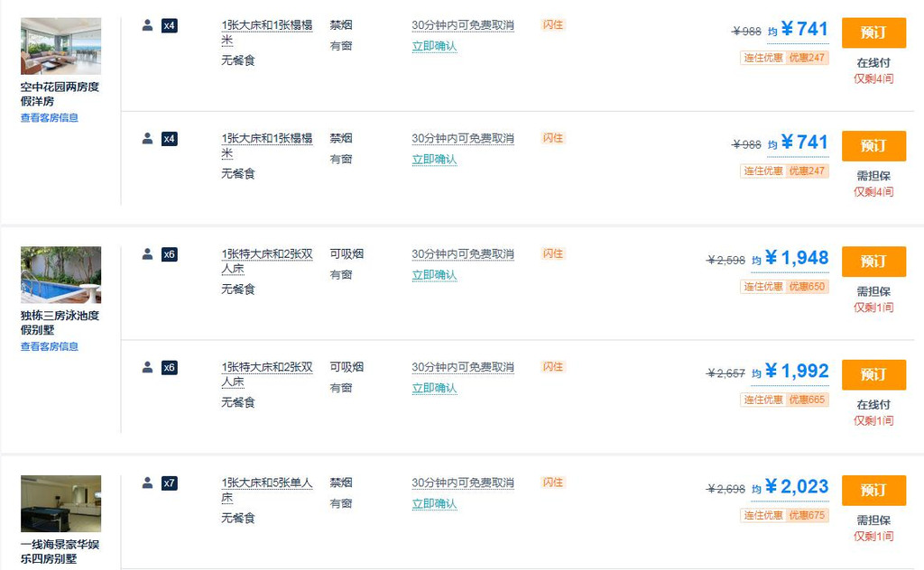Click 连住优惠 优惠650 discount badge
The height and width of the screenshot is (570, 924).
pos(784,287)
